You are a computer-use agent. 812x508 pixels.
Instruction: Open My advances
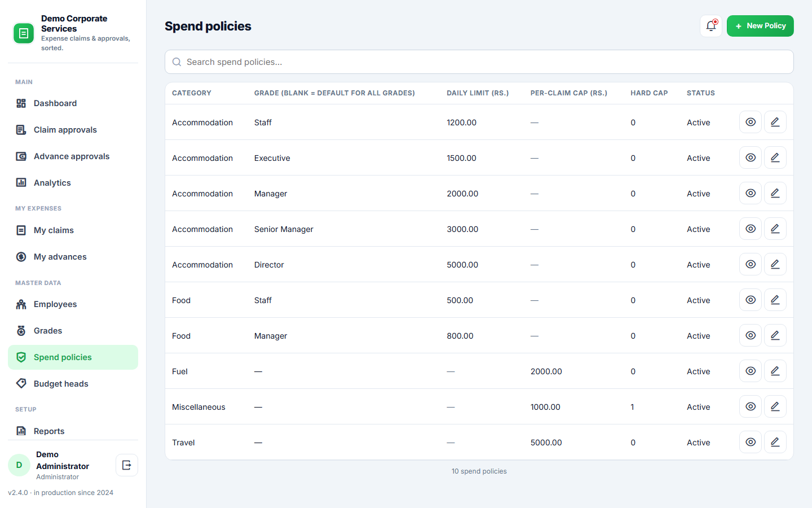(73, 257)
